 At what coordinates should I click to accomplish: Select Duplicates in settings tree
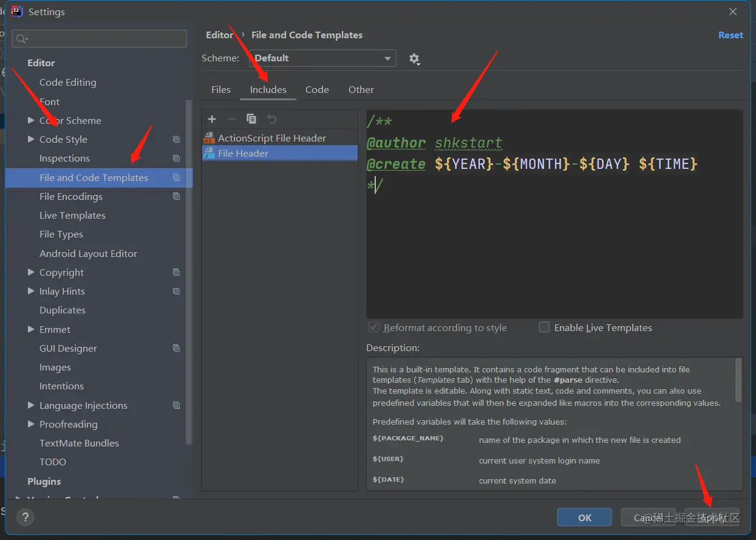(63, 310)
